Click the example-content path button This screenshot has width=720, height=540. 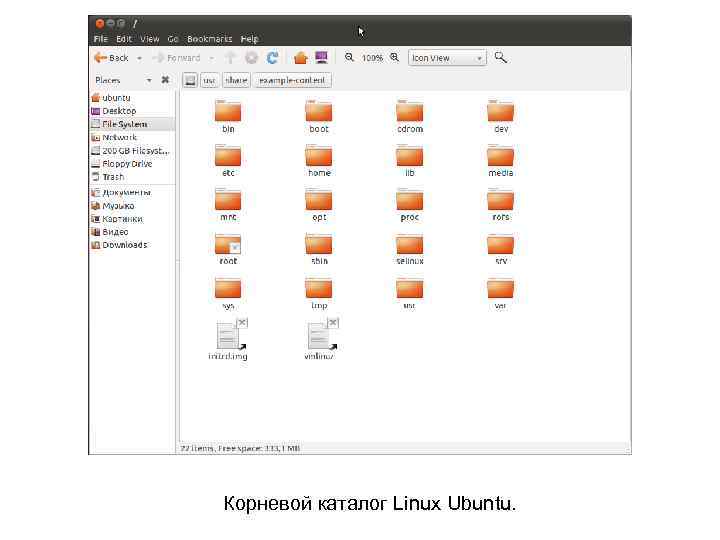[x=292, y=80]
